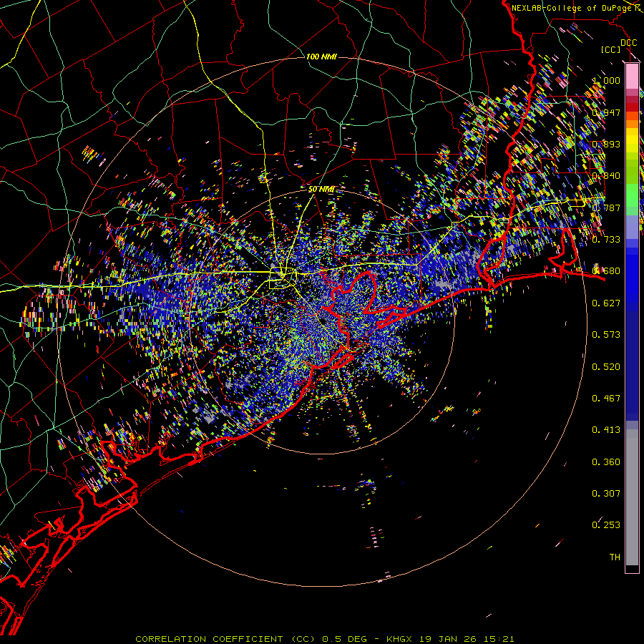The height and width of the screenshot is (644, 644).
Task: Click the "100 NMI" range ring label
Action: coord(321,57)
